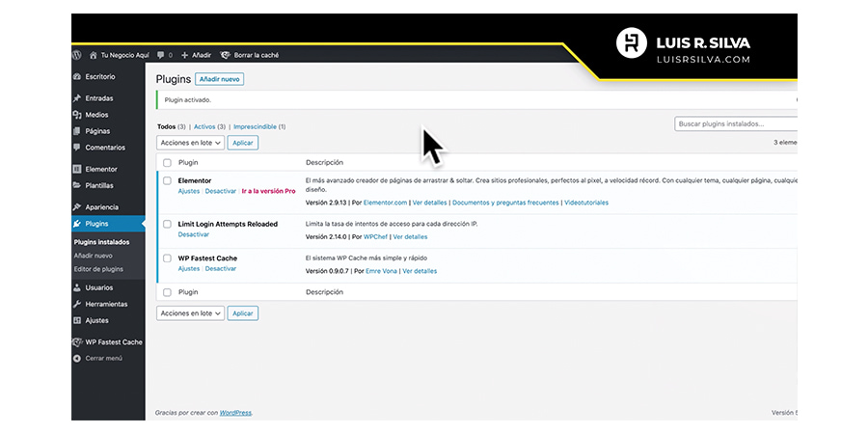Show the Todos plugins filter
Image resolution: width=868 pixels, height=434 pixels.
(166, 126)
